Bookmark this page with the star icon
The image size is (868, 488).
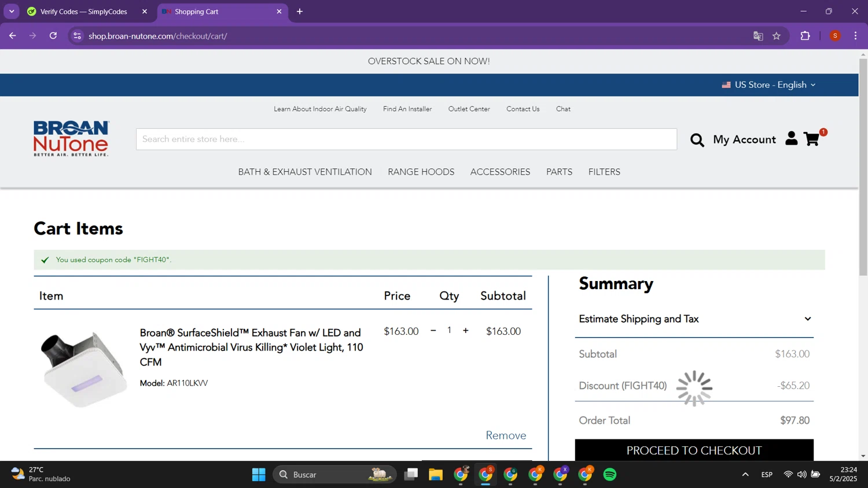click(777, 36)
